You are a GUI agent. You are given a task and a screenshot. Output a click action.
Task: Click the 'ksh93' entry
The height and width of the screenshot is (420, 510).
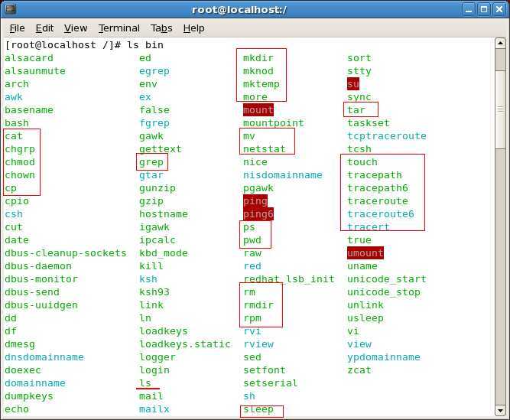(x=154, y=292)
